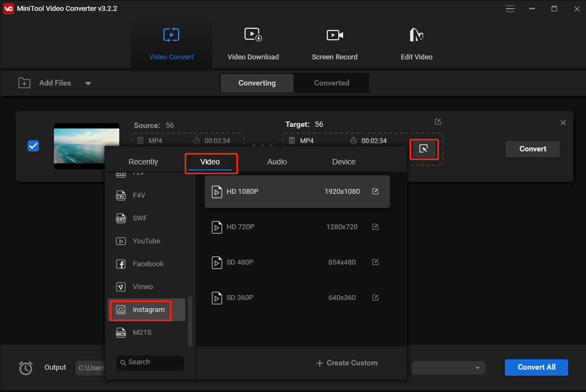Click the HD 1080P video file icon
Screen dimensions: 586x392
[217, 192]
